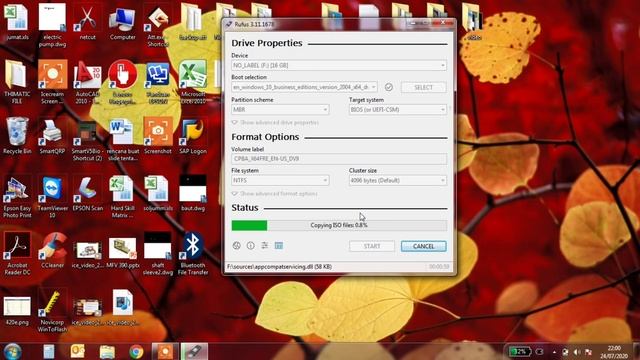This screenshot has height=360, width=640.
Task: Open the Recycle Bin
Action: [x=17, y=137]
